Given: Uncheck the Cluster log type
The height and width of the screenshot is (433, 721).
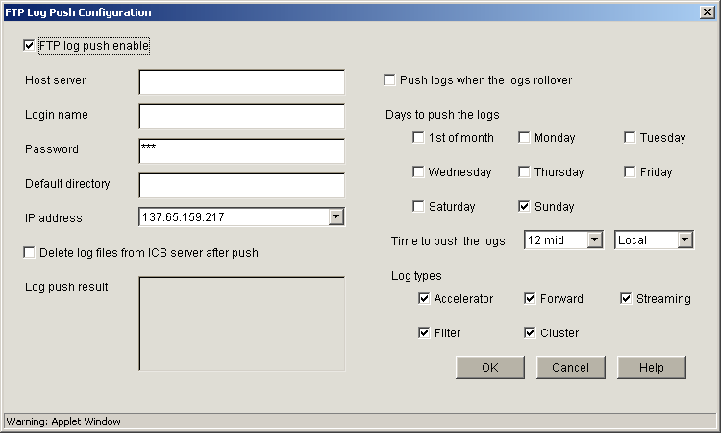Looking at the screenshot, I should (x=530, y=333).
